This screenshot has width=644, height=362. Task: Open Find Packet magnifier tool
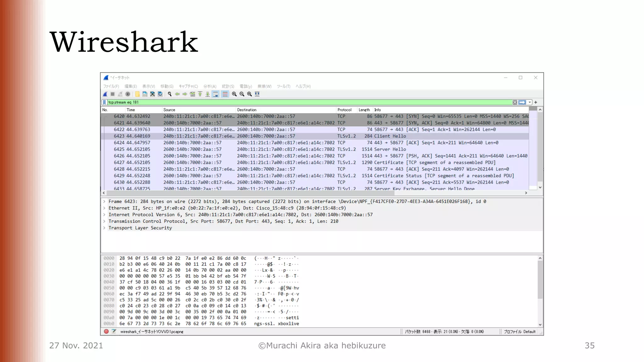point(170,94)
